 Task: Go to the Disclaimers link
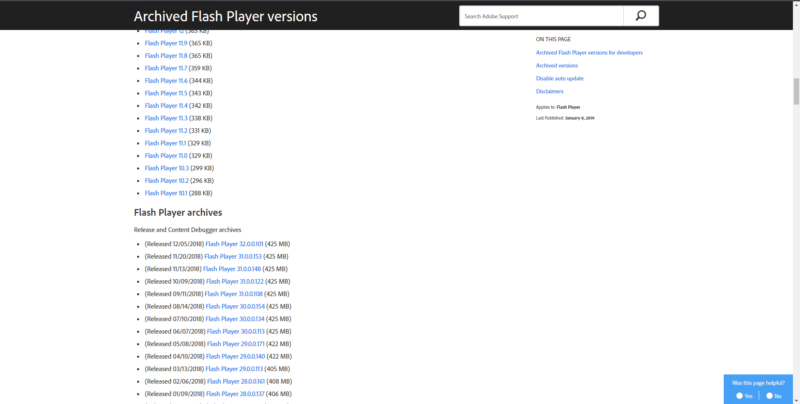click(x=549, y=91)
